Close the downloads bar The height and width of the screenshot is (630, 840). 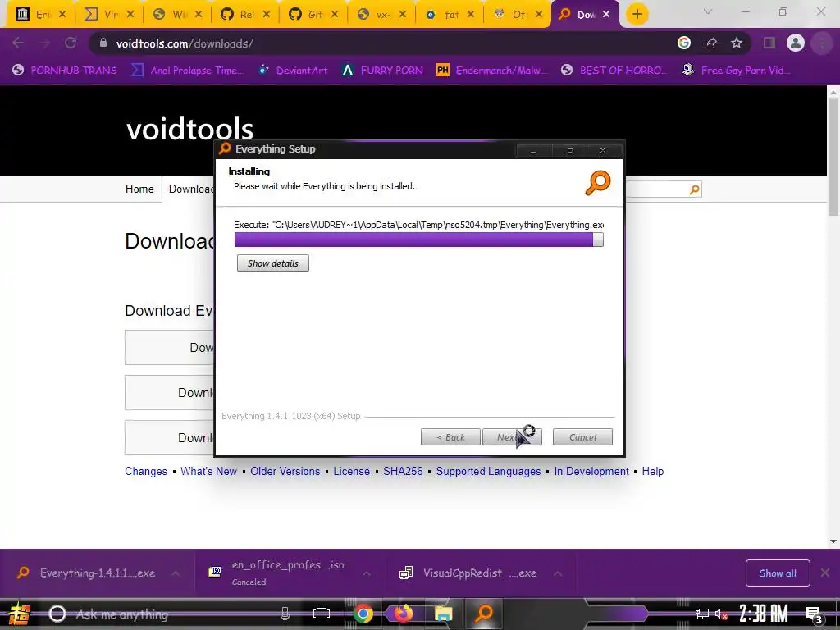(825, 573)
